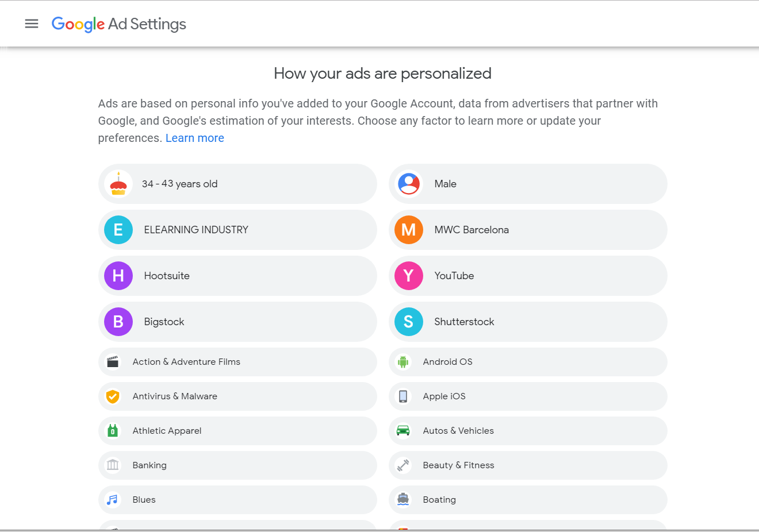759x532 pixels.
Task: Click the Boating ship icon
Action: [x=403, y=500]
